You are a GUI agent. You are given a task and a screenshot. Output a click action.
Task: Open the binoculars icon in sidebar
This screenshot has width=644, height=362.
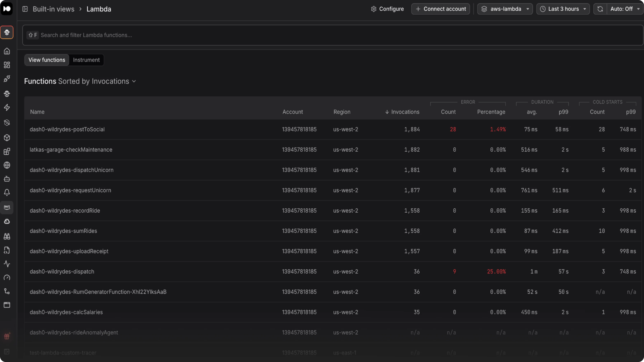pyautogui.click(x=7, y=236)
